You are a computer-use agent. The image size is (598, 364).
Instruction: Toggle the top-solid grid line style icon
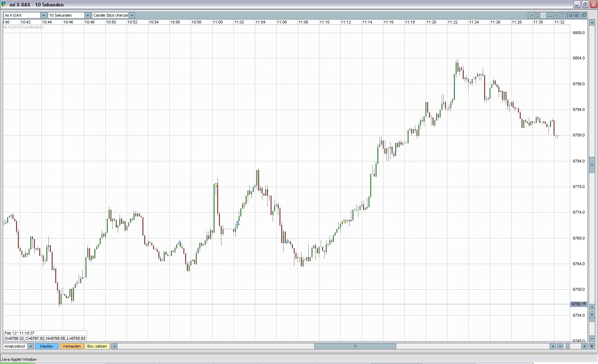point(563,15)
